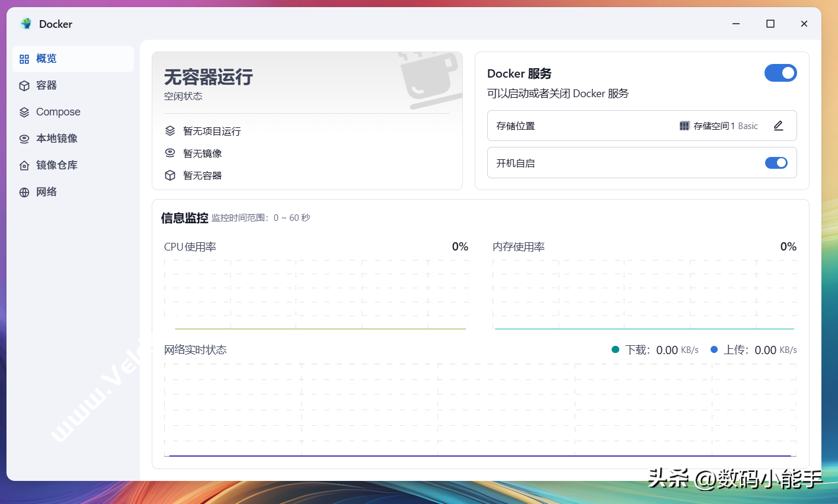Select the 暂无项目运行 status row

click(x=212, y=131)
